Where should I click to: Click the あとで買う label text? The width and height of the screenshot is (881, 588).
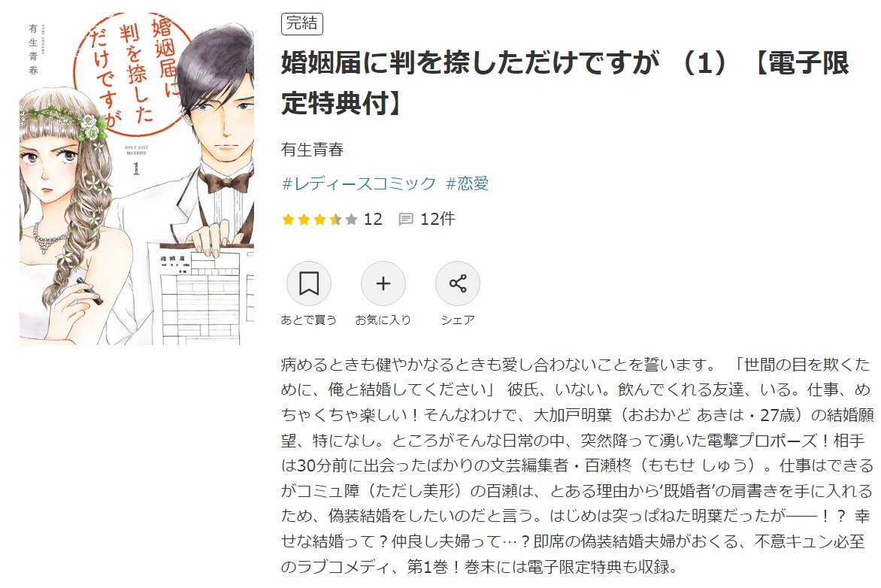click(308, 320)
